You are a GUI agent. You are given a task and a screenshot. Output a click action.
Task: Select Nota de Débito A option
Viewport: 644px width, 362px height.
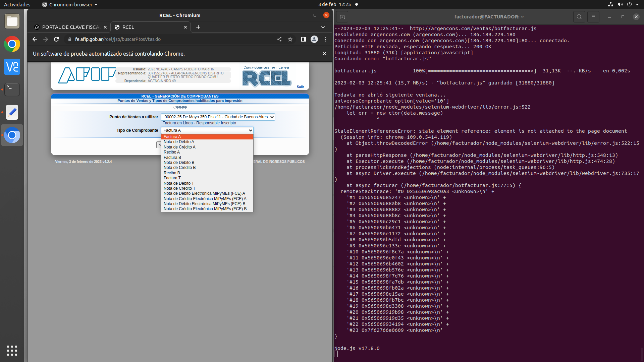point(207,142)
